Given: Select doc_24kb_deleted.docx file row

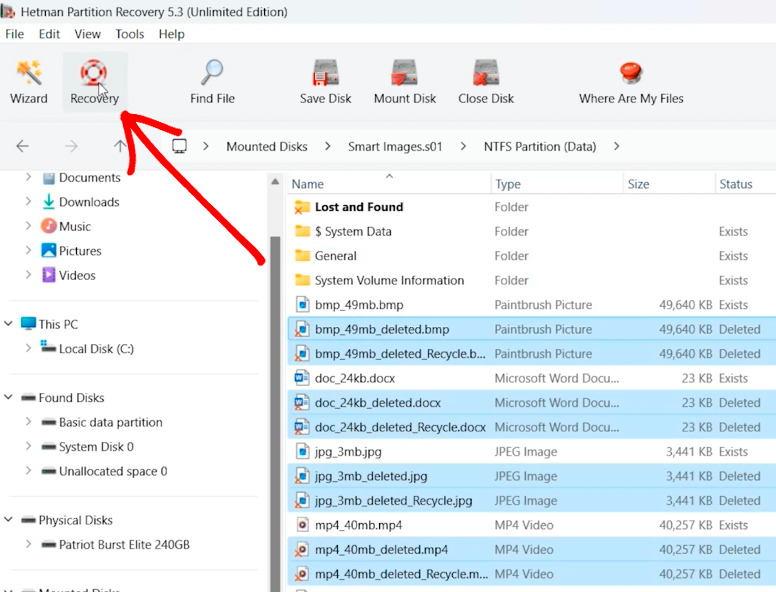Looking at the screenshot, I should click(x=532, y=402).
